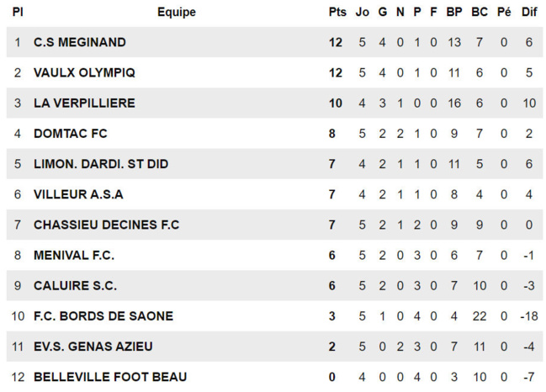Click the C.S MEGINAND team name

80,42
